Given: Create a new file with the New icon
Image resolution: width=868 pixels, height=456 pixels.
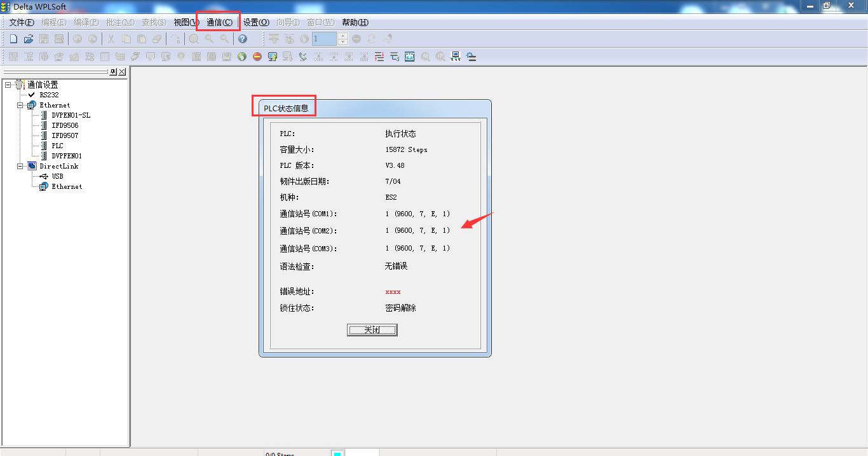Looking at the screenshot, I should 13,39.
